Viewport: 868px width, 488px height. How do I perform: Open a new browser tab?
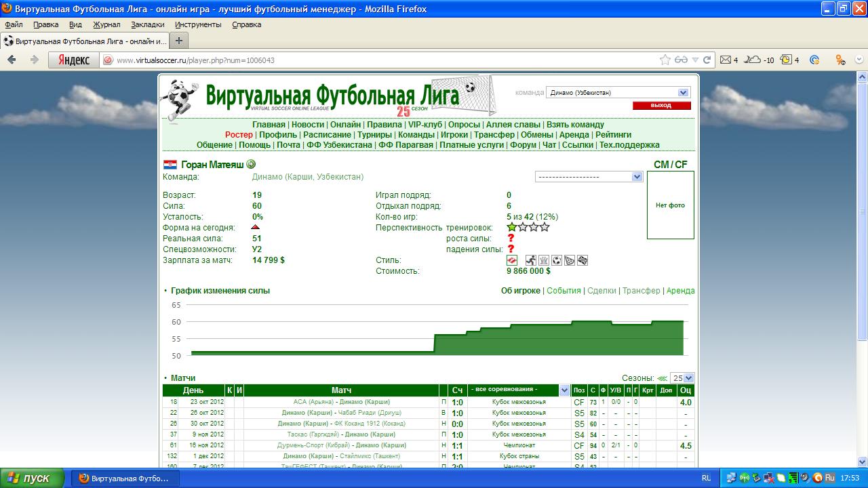[179, 41]
